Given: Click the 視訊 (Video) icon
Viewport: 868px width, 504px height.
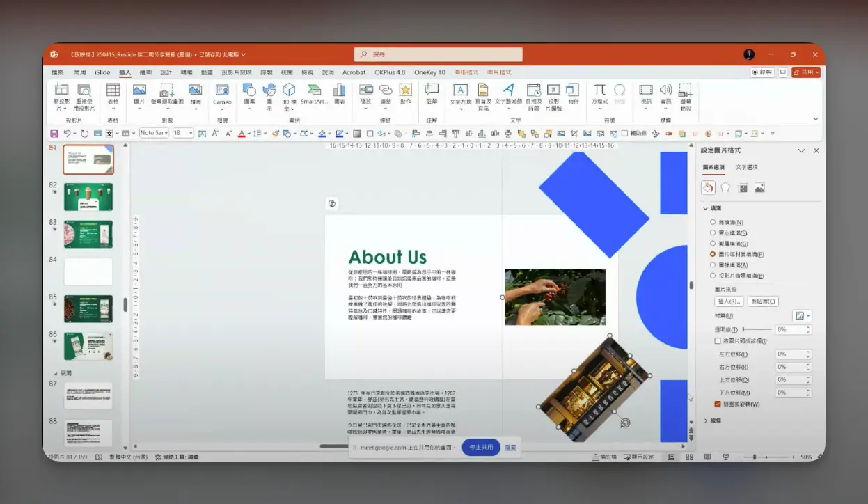Looking at the screenshot, I should 646,90.
